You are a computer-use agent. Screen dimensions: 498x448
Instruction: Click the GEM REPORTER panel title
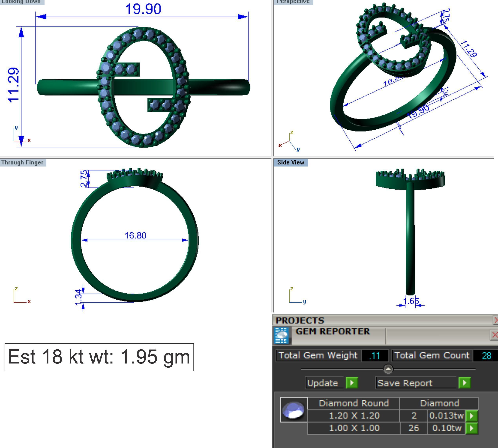[x=333, y=331]
